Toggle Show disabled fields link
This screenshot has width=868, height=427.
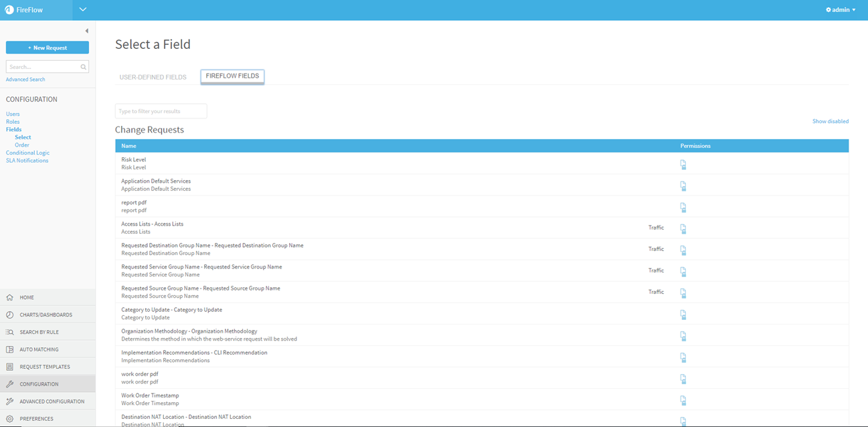[x=830, y=121]
